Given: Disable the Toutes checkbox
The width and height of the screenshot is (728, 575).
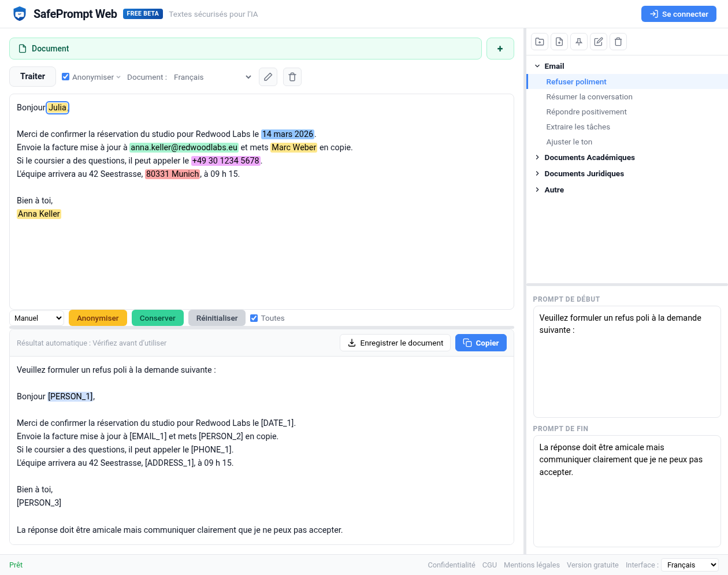Looking at the screenshot, I should tap(254, 317).
